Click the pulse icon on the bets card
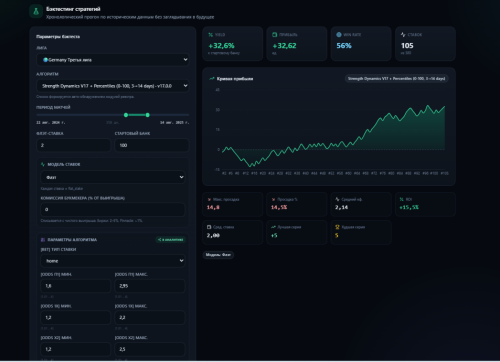 tap(403, 35)
